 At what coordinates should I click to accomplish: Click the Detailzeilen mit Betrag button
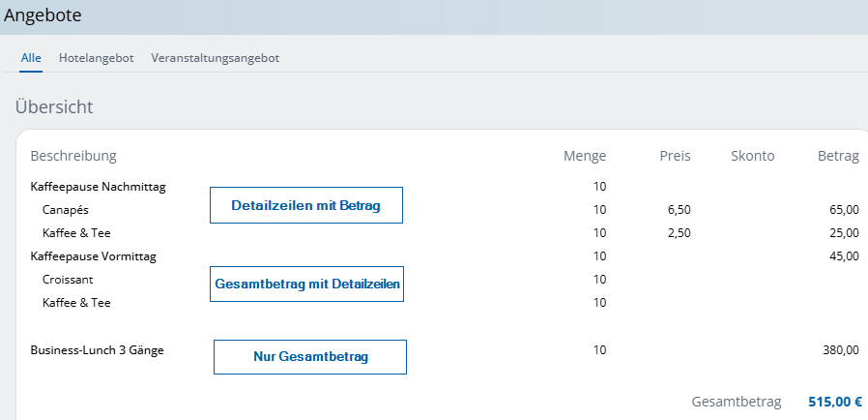[x=305, y=205]
